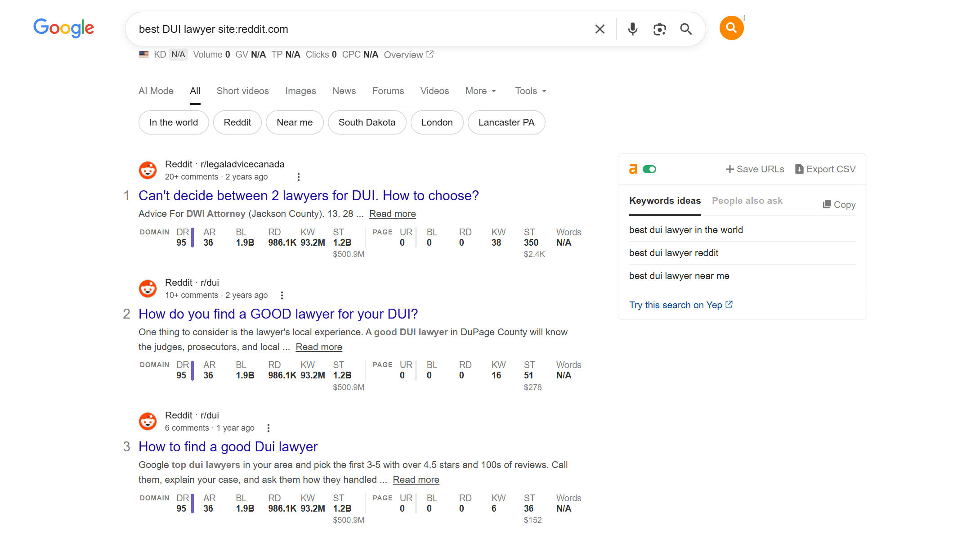Click the Ahrefs 'a' logo in sidebar
The width and height of the screenshot is (980, 535).
(x=633, y=169)
